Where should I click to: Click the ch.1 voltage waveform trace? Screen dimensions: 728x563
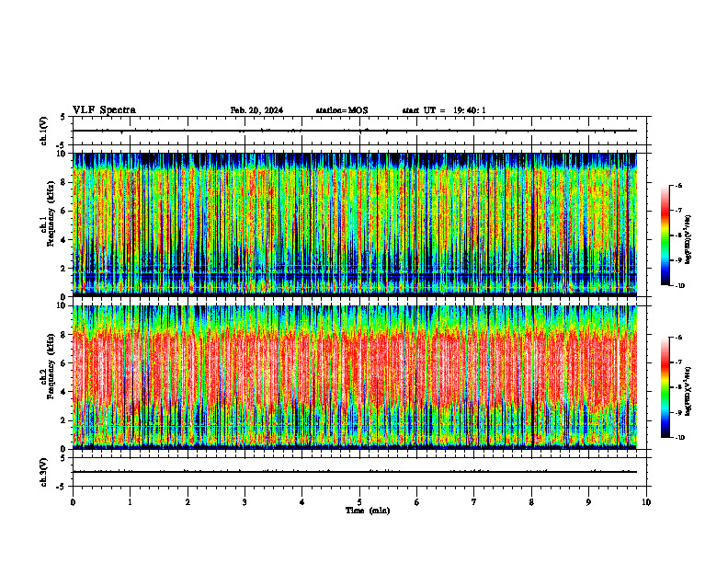pos(355,131)
